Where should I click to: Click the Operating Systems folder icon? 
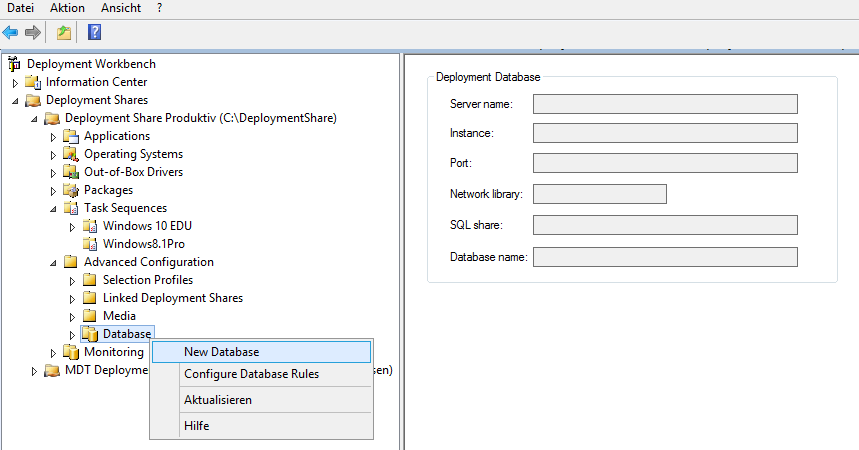pos(70,154)
